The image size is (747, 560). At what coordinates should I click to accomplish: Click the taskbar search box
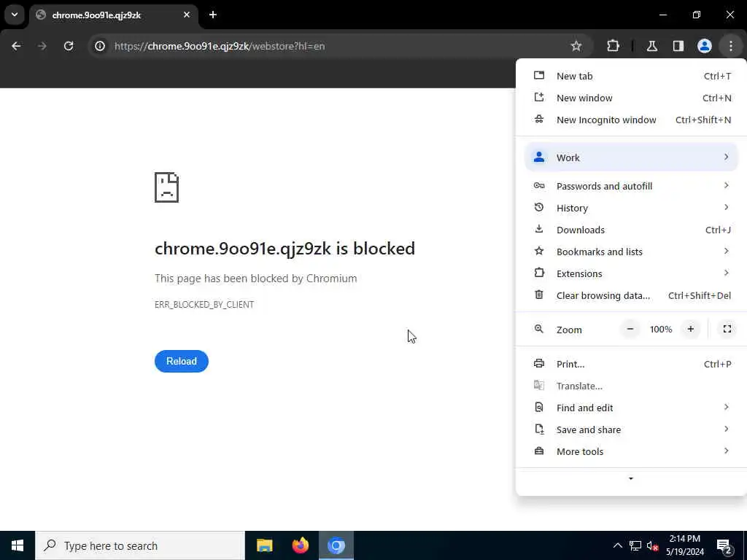click(x=140, y=545)
